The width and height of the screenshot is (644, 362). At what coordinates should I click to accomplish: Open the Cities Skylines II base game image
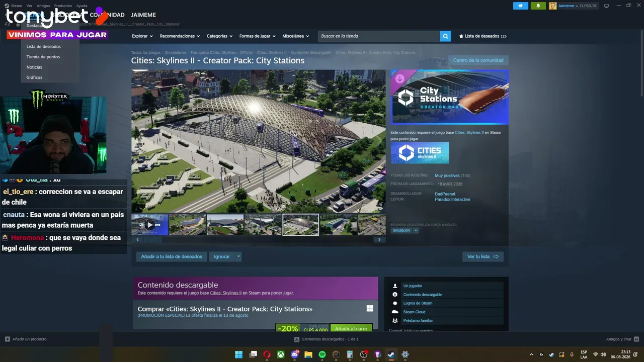click(420, 153)
